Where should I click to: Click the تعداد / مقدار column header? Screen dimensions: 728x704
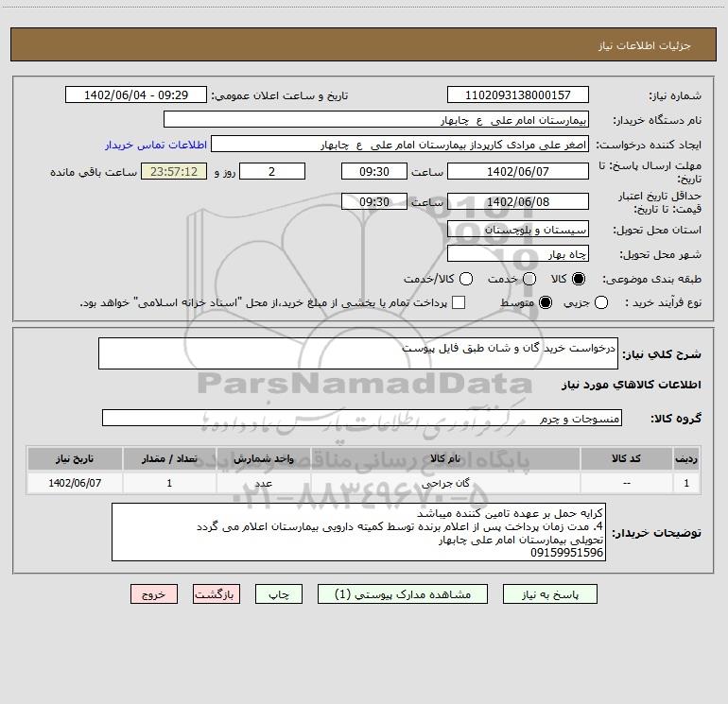coord(169,459)
